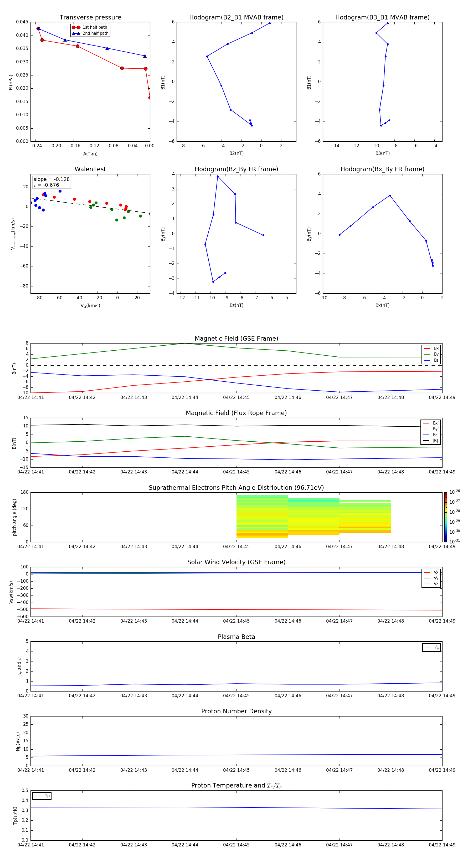Select the Vy legend entry

pos(431,578)
